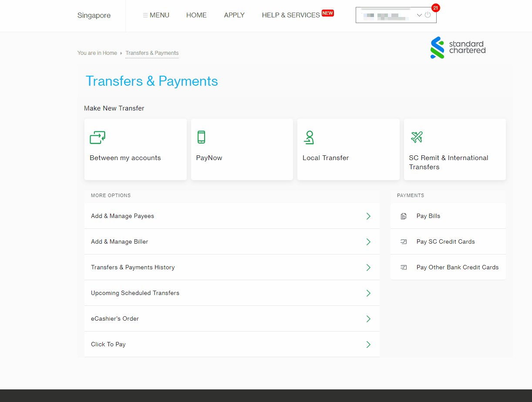Click the chevron on Upcoming Scheduled Transfers
Viewport: 532px width, 402px height.
pos(368,293)
